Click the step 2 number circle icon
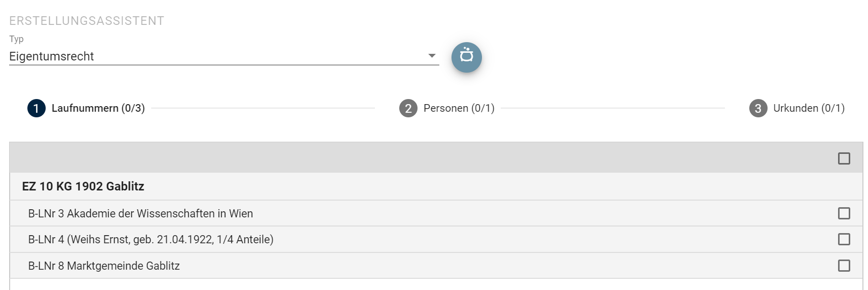This screenshot has width=868, height=290. tap(408, 108)
